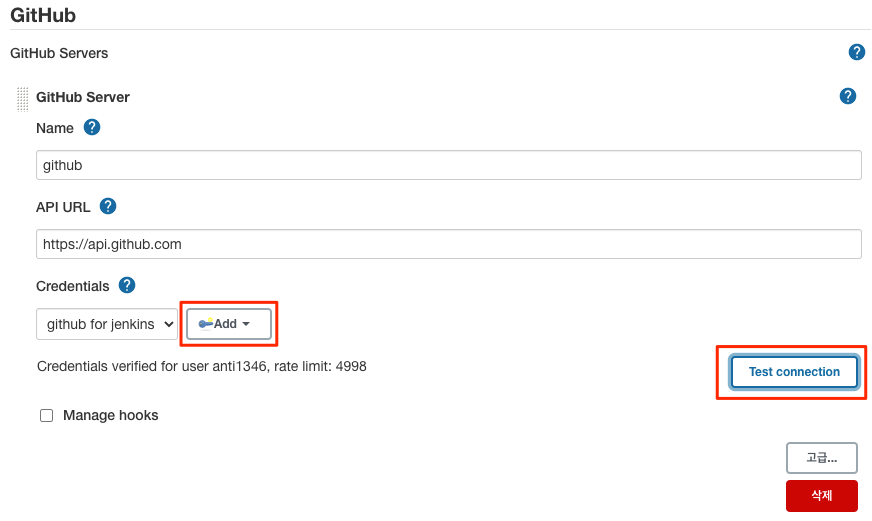Image resolution: width=872 pixels, height=521 pixels.
Task: Click the 고급... advanced button
Action: 821,458
